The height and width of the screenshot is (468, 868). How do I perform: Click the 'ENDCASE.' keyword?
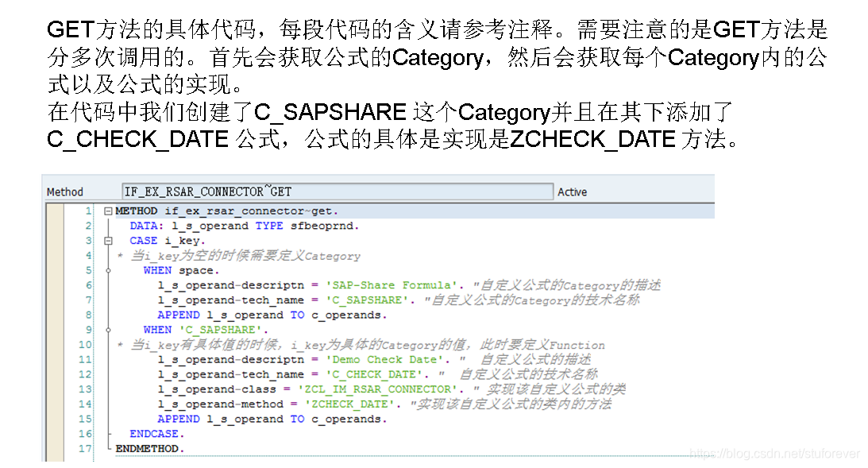tap(156, 434)
